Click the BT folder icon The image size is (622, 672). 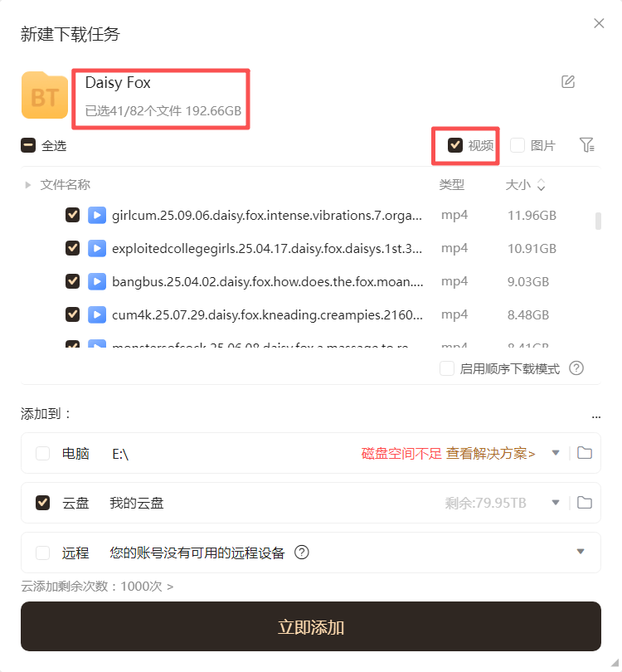pyautogui.click(x=45, y=95)
